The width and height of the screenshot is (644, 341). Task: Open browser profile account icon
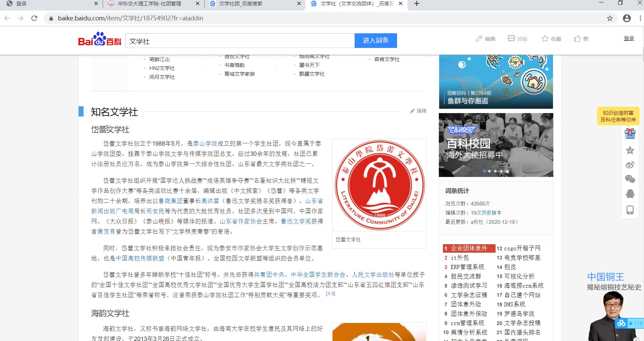tap(627, 18)
